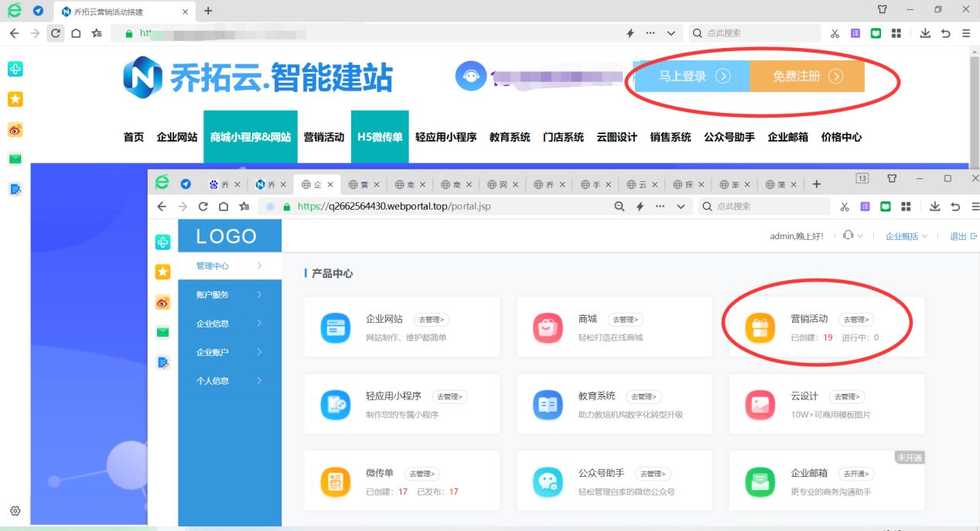The image size is (980, 531).
Task: Open the Weibo icon in outer left sidebar
Action: pyautogui.click(x=15, y=129)
